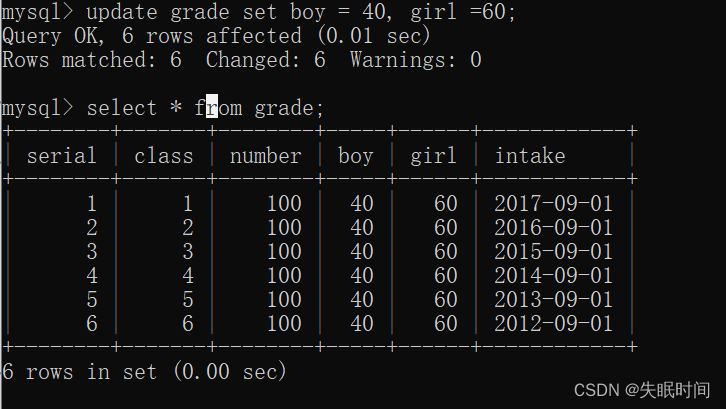Viewport: 726px width, 409px height.
Task: Click the 'number' column header
Action: tap(266, 156)
